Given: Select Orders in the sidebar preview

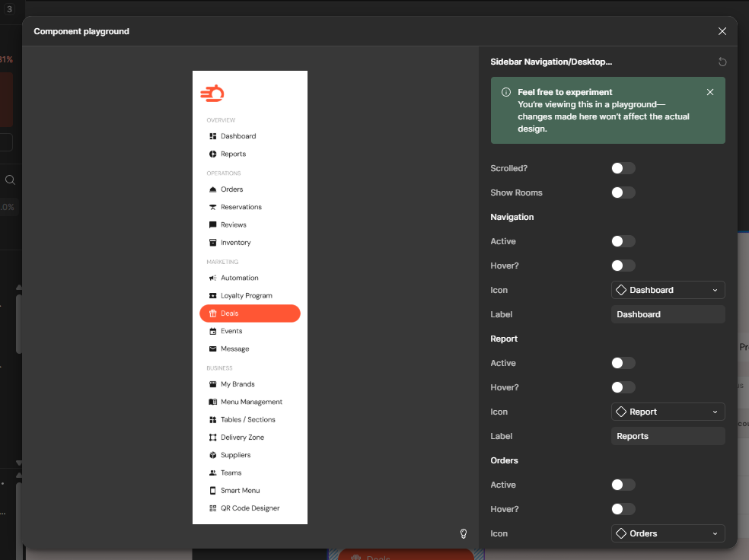Looking at the screenshot, I should pos(250,189).
